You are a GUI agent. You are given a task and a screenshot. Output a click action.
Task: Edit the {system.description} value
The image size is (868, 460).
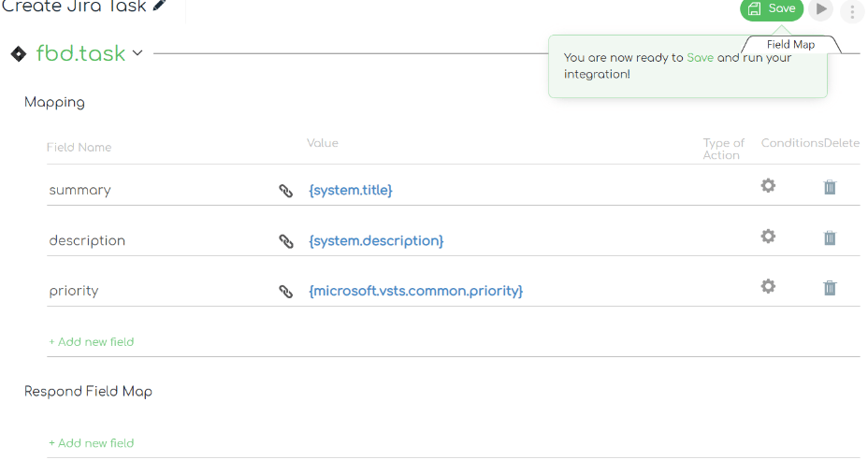click(x=376, y=241)
